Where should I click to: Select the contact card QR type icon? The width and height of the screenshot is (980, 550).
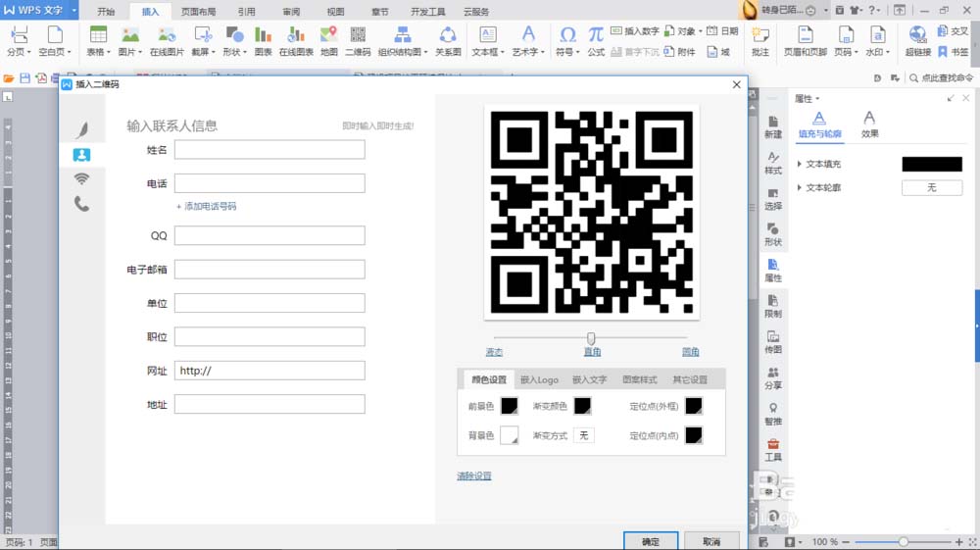pyautogui.click(x=82, y=154)
